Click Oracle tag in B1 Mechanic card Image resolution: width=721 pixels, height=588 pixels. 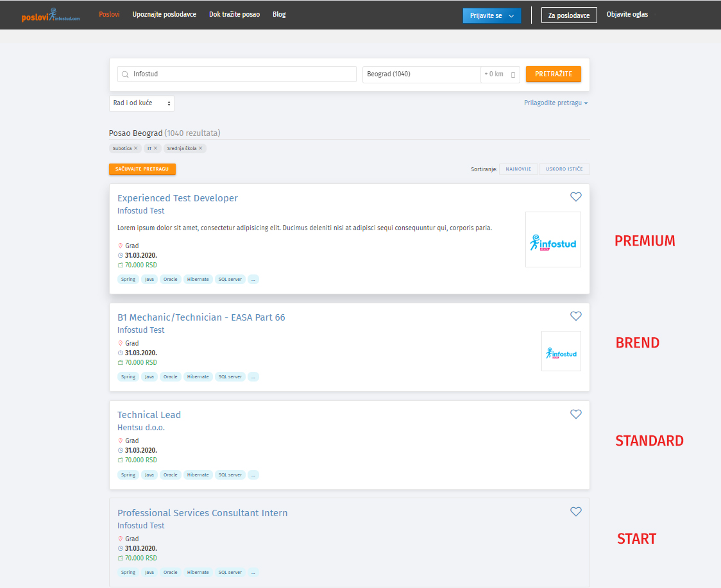point(170,376)
